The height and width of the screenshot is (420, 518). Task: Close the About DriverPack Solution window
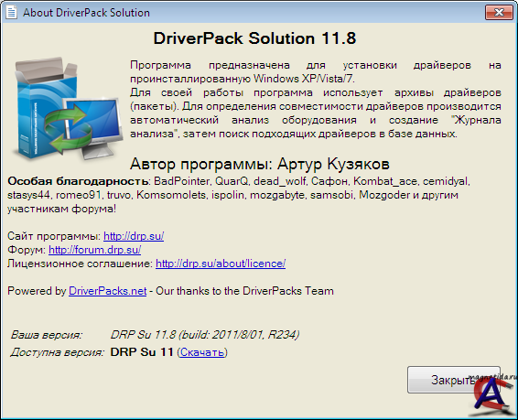(499, 13)
